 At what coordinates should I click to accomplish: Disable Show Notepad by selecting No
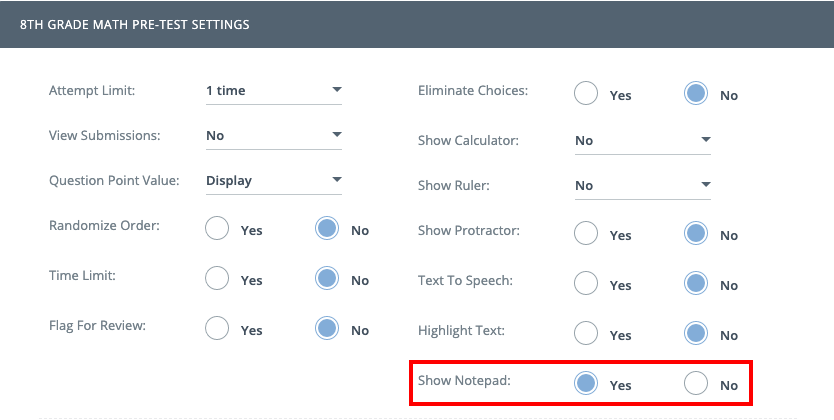[696, 384]
